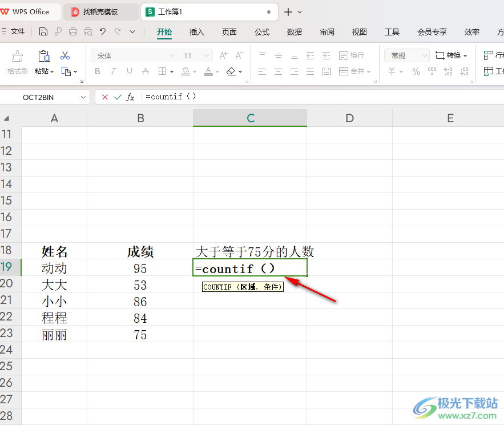Increase decimal places
This screenshot has height=425, width=504.
coord(448,71)
